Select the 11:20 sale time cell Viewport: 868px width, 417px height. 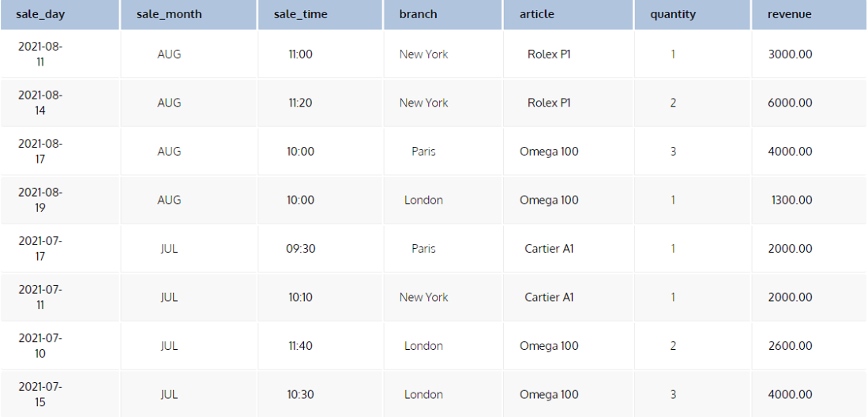(x=300, y=103)
